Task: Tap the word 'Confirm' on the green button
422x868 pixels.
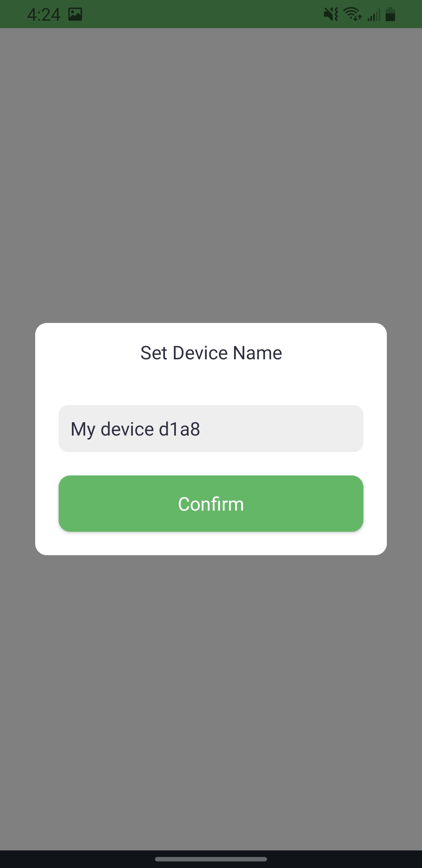Action: pos(211,504)
